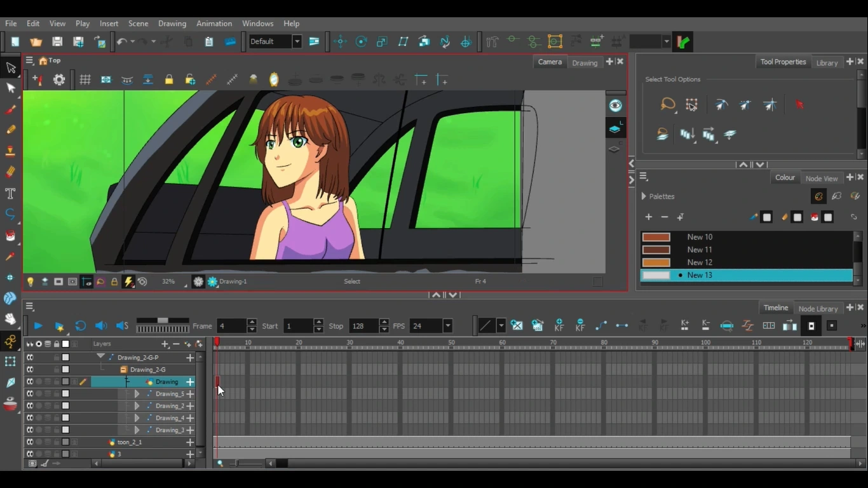Click the lock icon in Camera toolbar

click(169, 79)
